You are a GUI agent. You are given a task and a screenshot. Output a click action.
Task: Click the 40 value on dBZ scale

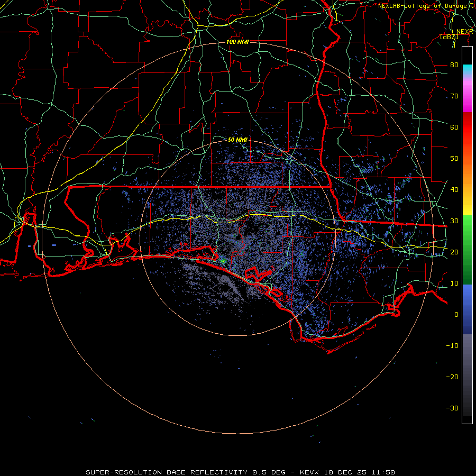[454, 190]
